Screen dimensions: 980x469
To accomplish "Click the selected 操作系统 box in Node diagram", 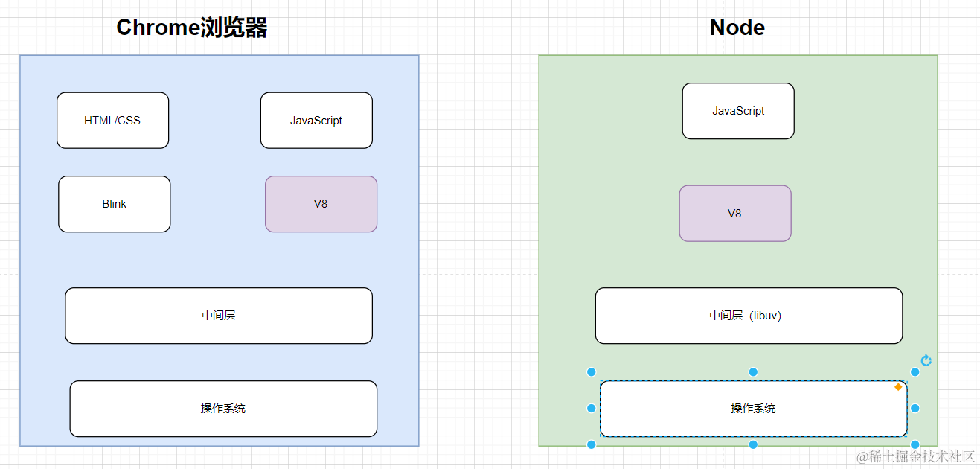I will click(x=754, y=409).
